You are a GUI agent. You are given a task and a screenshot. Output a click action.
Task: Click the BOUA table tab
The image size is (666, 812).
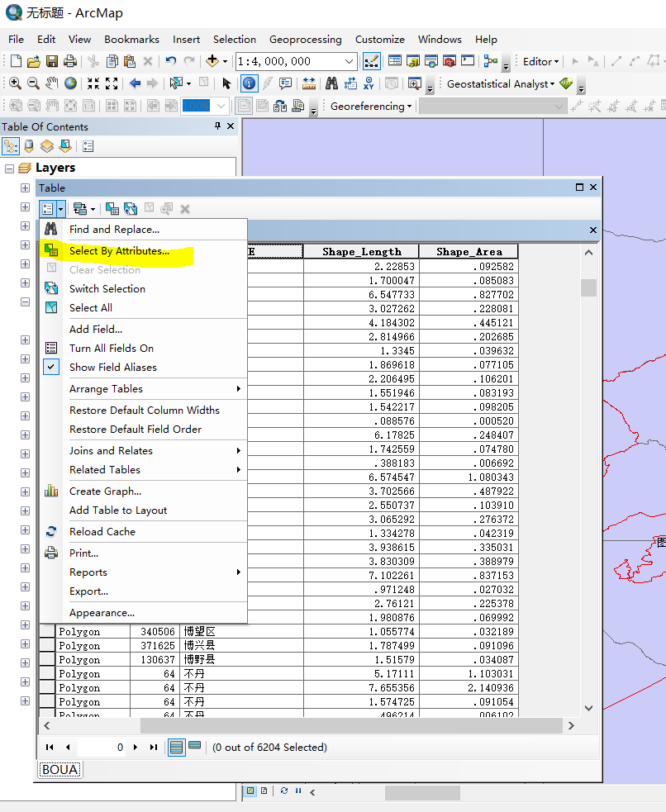click(59, 770)
